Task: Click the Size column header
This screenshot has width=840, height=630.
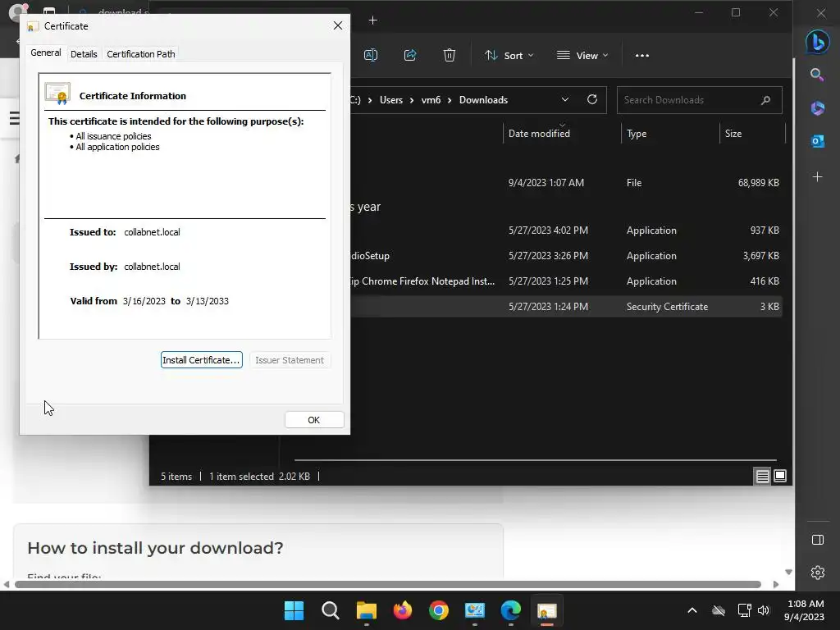Action: (x=733, y=134)
